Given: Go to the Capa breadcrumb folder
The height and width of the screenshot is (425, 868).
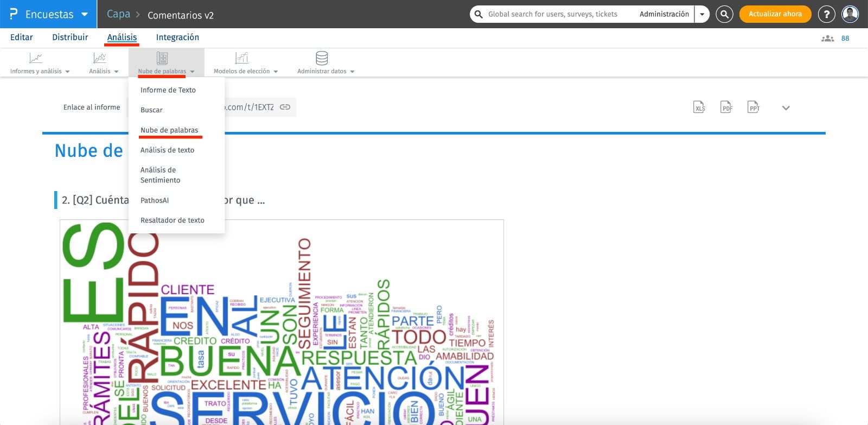Looking at the screenshot, I should (118, 14).
